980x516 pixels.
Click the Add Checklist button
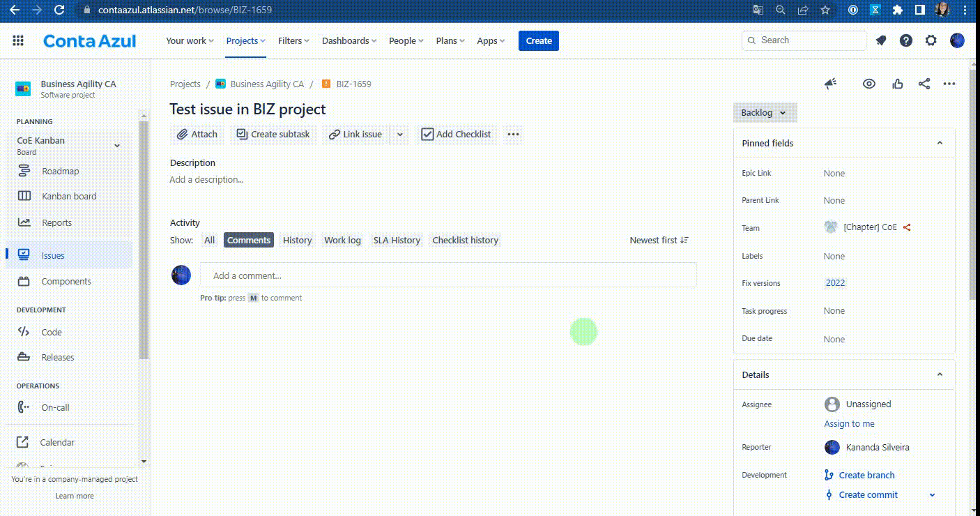[x=457, y=134]
